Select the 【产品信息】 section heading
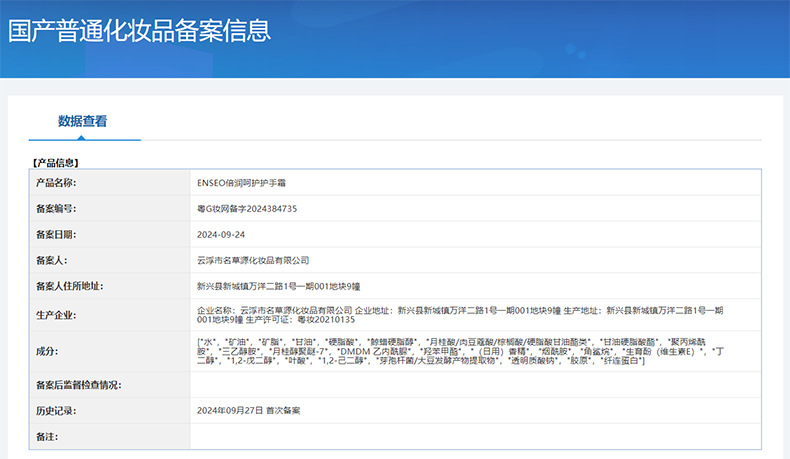Screen dimensions: 790x459 (56, 163)
